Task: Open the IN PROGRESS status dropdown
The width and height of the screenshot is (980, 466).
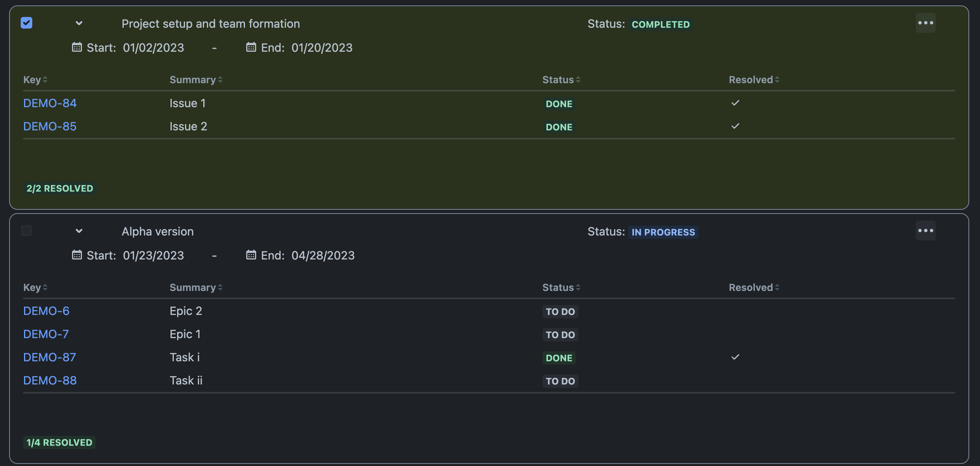Action: pyautogui.click(x=663, y=232)
